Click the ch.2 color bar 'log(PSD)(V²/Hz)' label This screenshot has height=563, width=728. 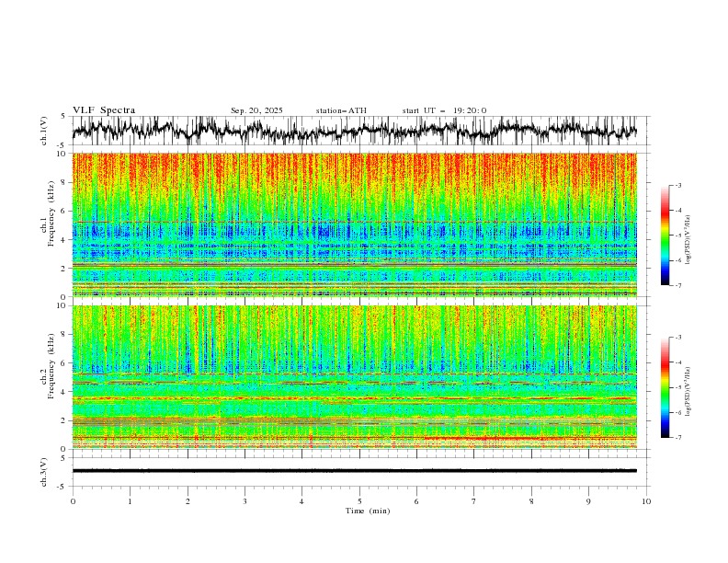(x=688, y=391)
